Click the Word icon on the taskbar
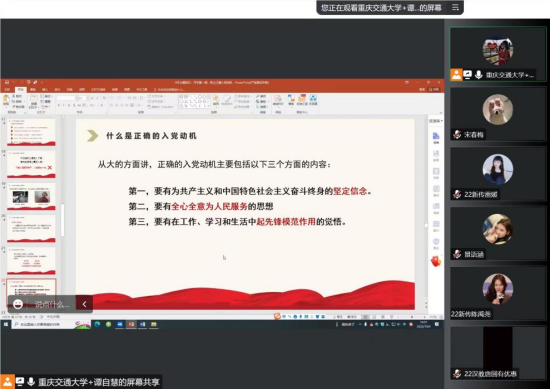Image resolution: width=551 pixels, height=389 pixels. (142, 324)
